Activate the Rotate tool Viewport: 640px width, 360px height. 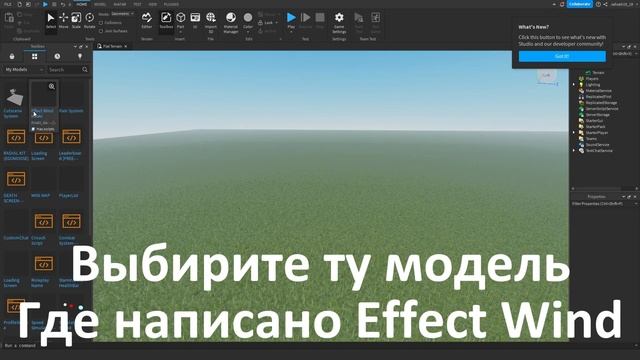click(x=89, y=21)
